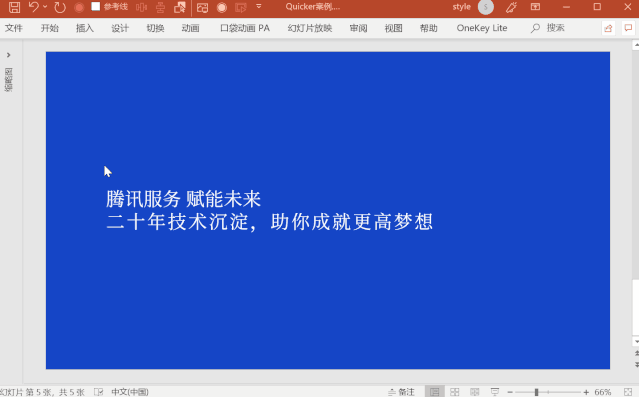The height and width of the screenshot is (397, 639).
Task: Toggle the 备注 notes button
Action: pos(401,392)
